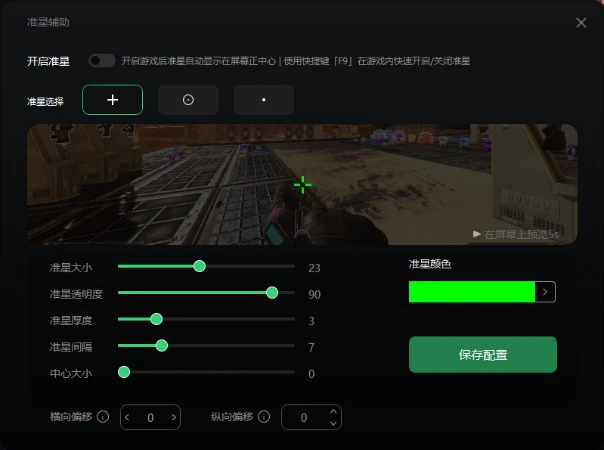Click the 纵向偏移 info icon
Viewport: 604px width, 450px height.
(264, 416)
